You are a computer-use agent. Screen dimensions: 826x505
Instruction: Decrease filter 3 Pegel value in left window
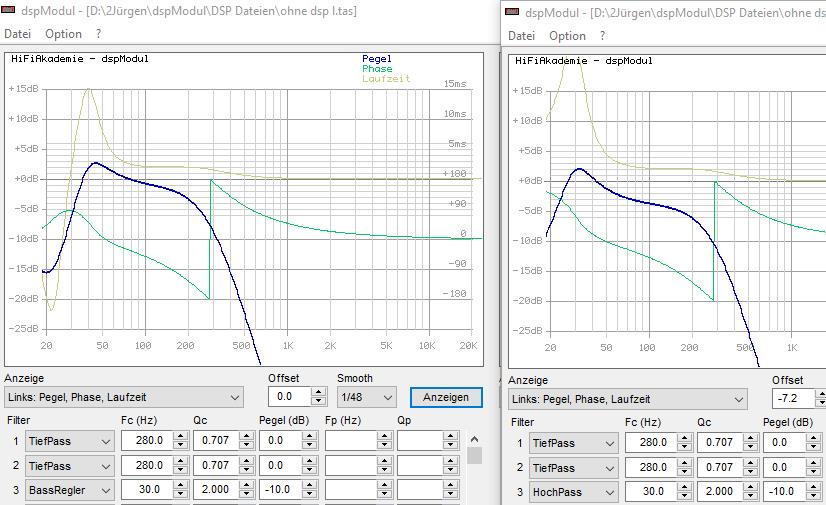click(312, 495)
